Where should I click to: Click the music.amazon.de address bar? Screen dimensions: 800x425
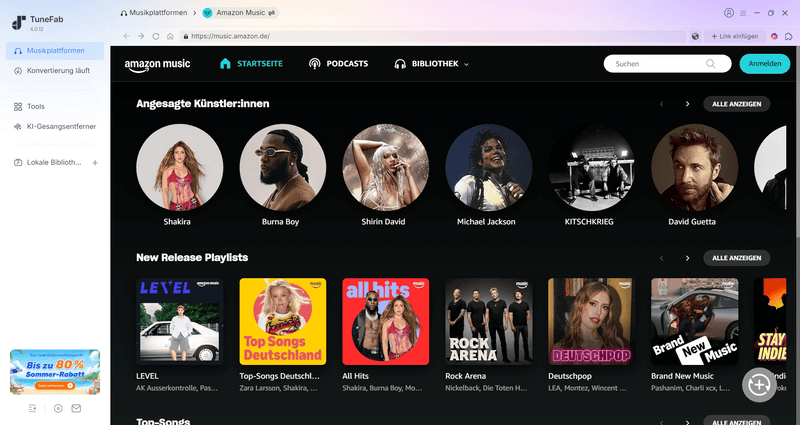pos(433,36)
